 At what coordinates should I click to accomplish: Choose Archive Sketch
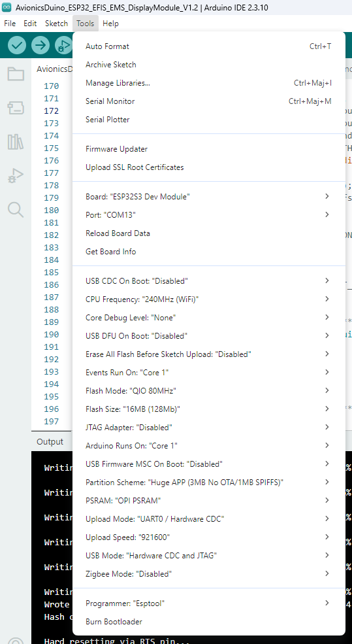point(209,65)
